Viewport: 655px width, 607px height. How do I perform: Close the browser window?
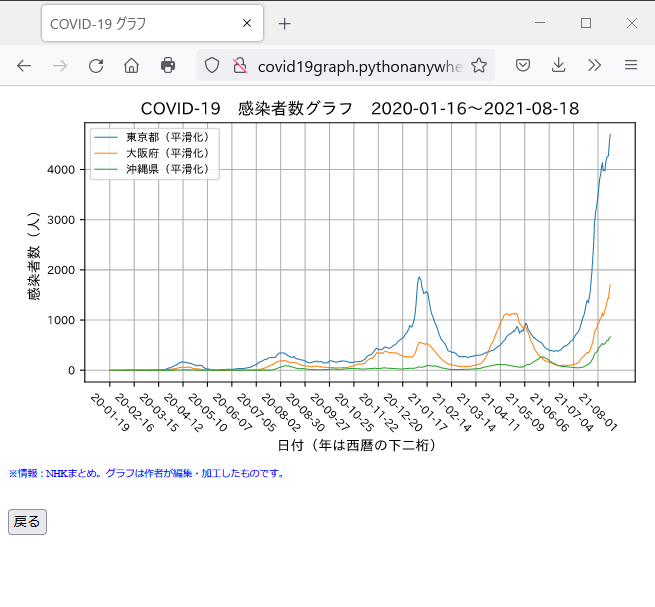tap(632, 23)
